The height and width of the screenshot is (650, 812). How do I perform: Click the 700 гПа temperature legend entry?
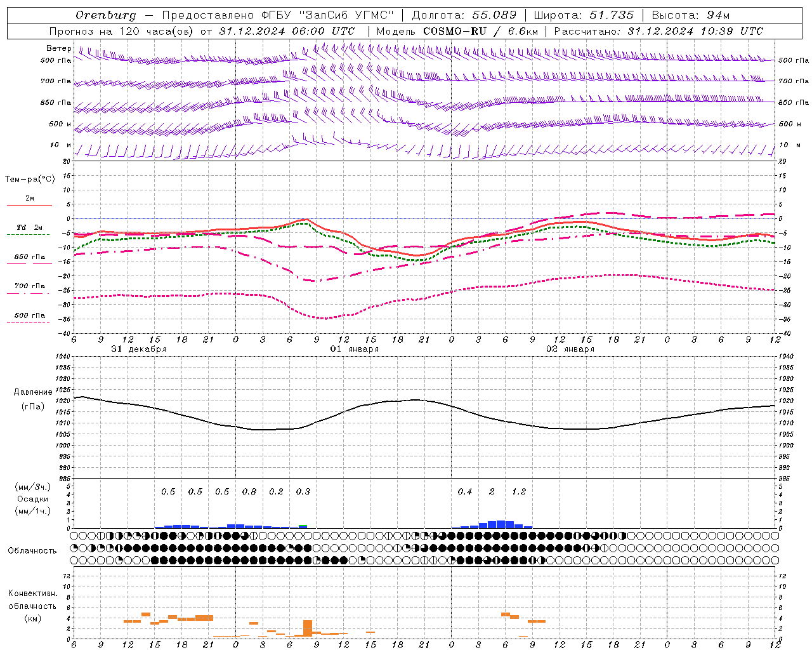click(29, 286)
